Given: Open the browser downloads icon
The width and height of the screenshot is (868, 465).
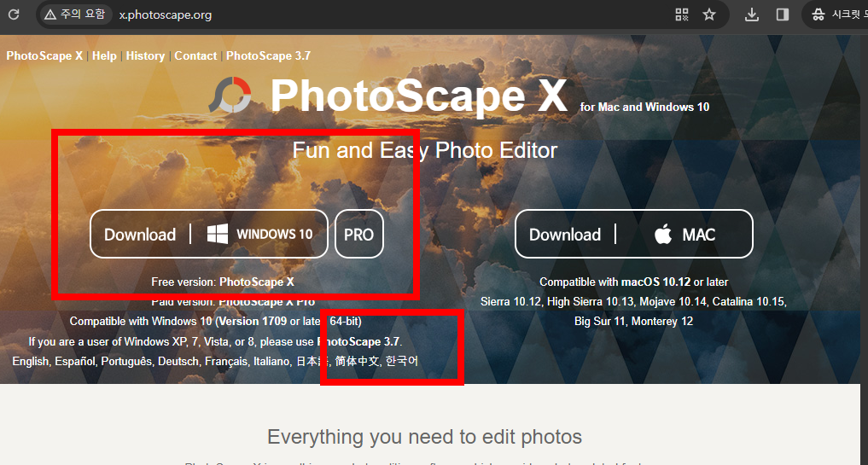Looking at the screenshot, I should [x=752, y=15].
